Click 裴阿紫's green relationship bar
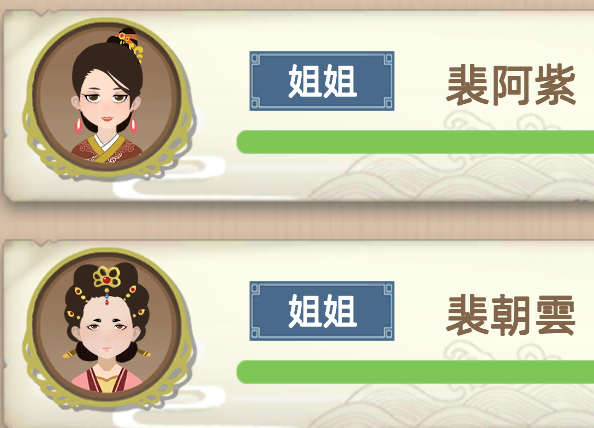 pos(415,142)
